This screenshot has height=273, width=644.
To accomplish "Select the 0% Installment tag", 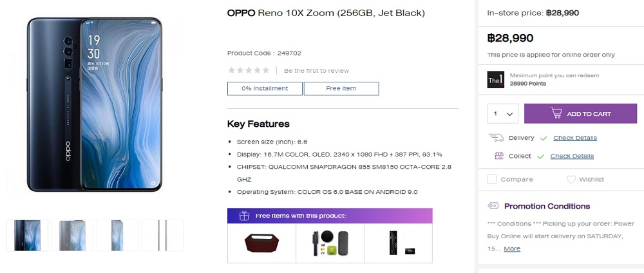I will (265, 89).
